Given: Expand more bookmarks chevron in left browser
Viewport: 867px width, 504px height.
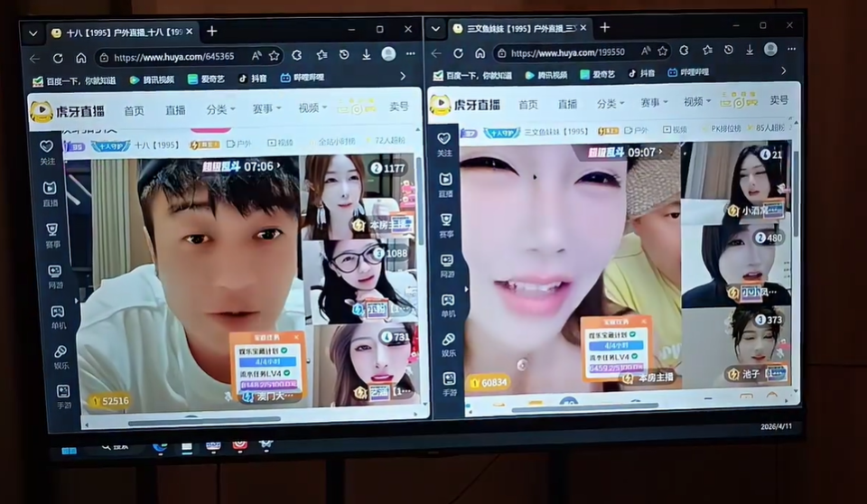Looking at the screenshot, I should pyautogui.click(x=403, y=77).
